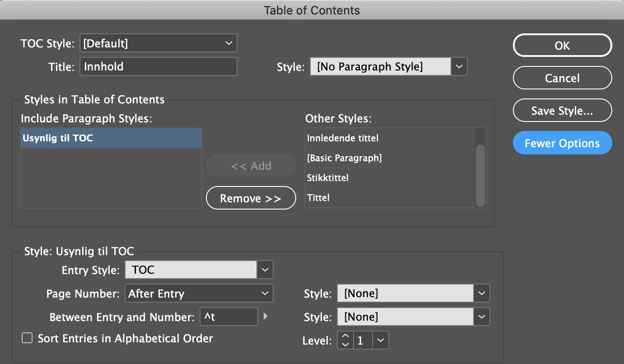Confirm the dialog with the OK button
This screenshot has height=364, width=624.
(562, 46)
